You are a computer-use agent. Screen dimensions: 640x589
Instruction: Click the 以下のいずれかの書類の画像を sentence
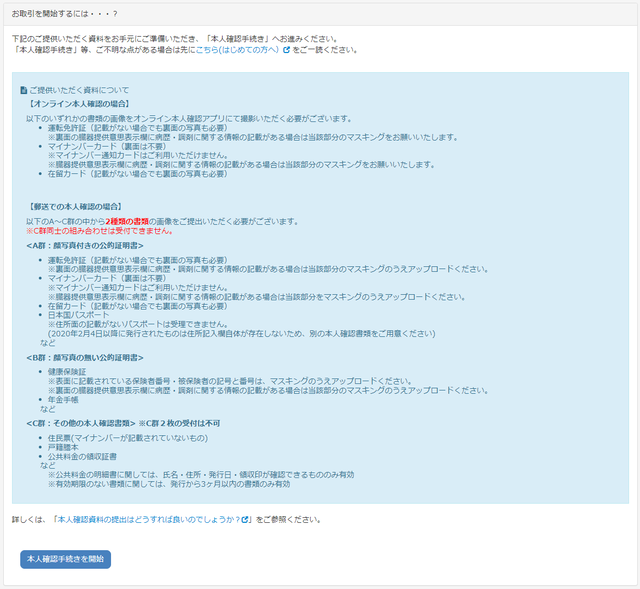tap(189, 119)
